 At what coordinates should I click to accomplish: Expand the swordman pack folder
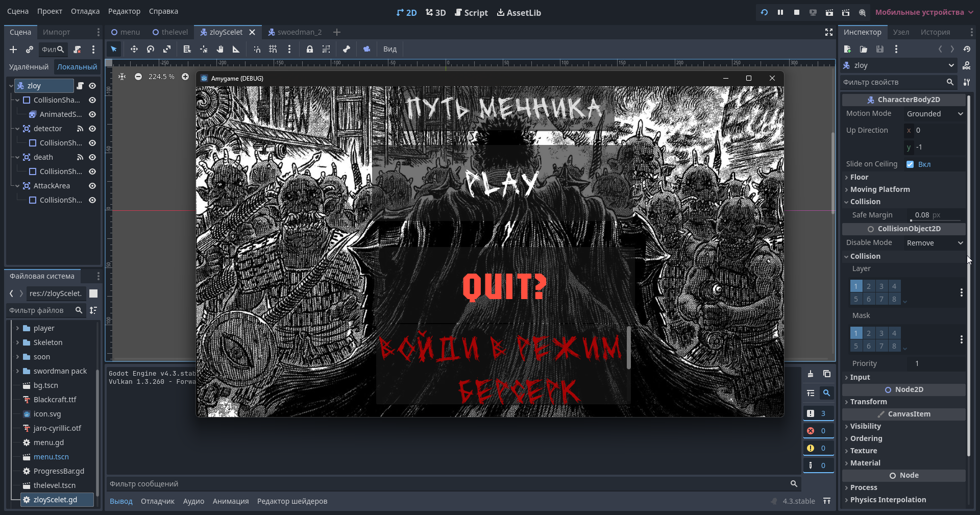click(x=17, y=371)
